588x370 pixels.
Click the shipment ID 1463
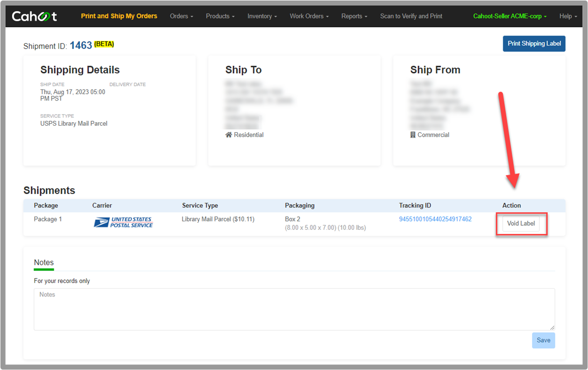coord(80,45)
